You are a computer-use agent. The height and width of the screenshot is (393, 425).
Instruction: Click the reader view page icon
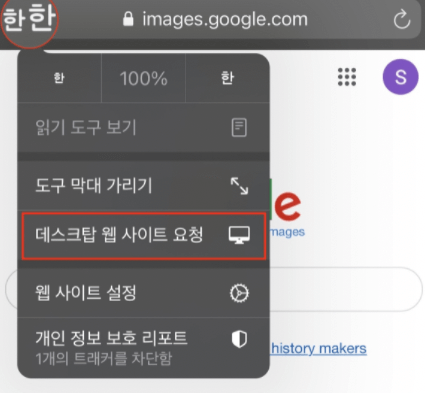[239, 127]
